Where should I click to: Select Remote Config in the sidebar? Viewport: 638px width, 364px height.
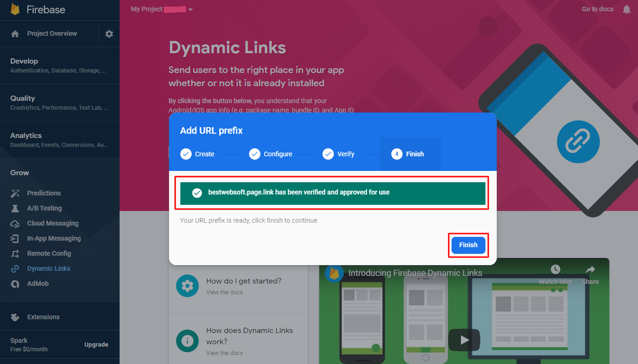coord(49,253)
